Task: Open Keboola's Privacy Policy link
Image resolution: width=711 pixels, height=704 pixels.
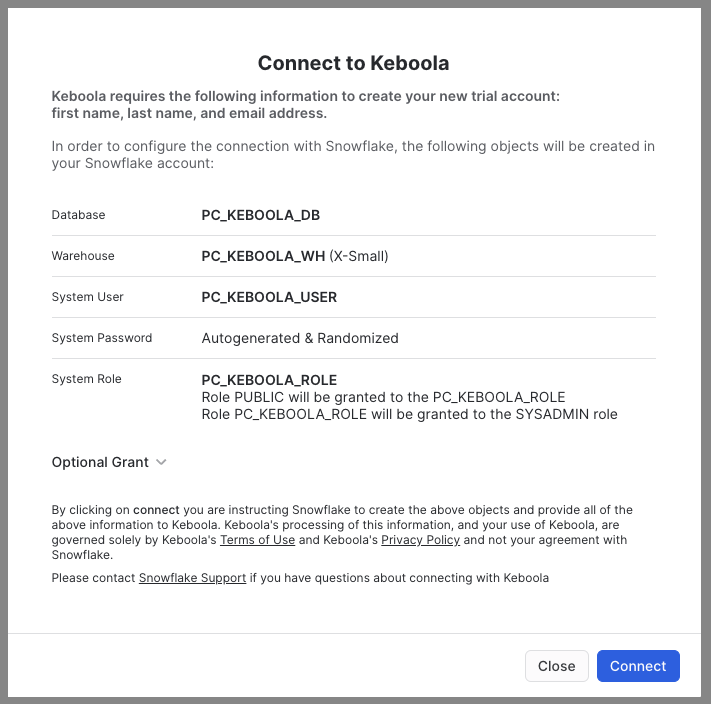Action: (x=420, y=540)
